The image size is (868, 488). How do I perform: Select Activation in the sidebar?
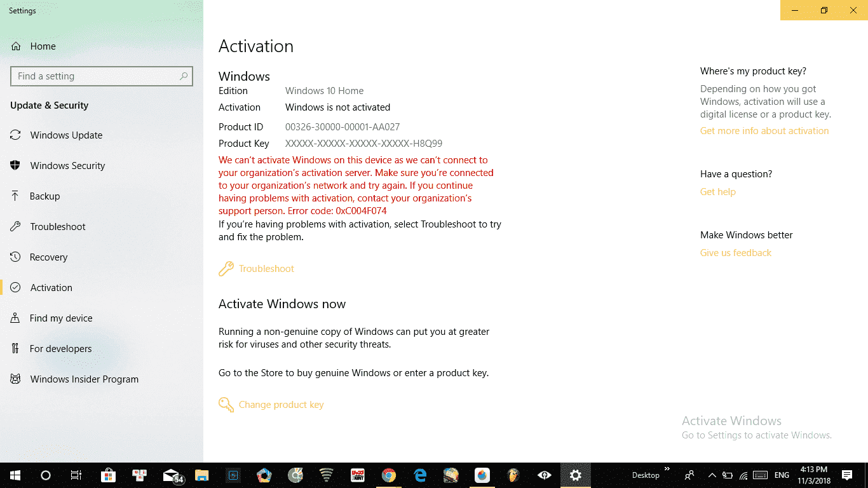tap(102, 288)
